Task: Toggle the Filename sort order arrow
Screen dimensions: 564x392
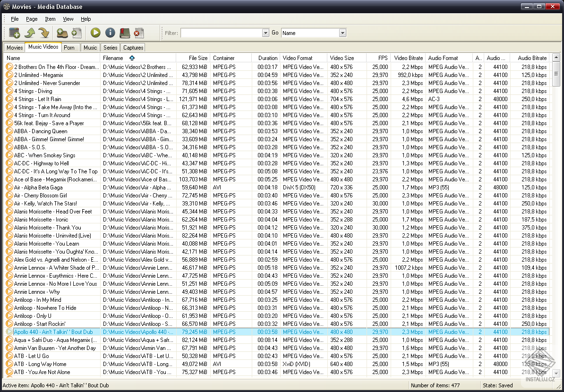Action: [x=132, y=58]
